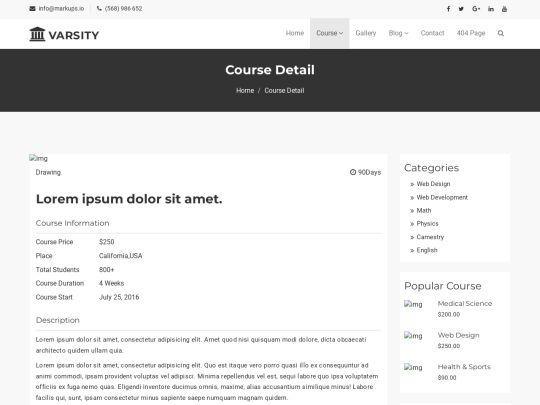Click the (568) 986 652 phone number

(x=123, y=9)
